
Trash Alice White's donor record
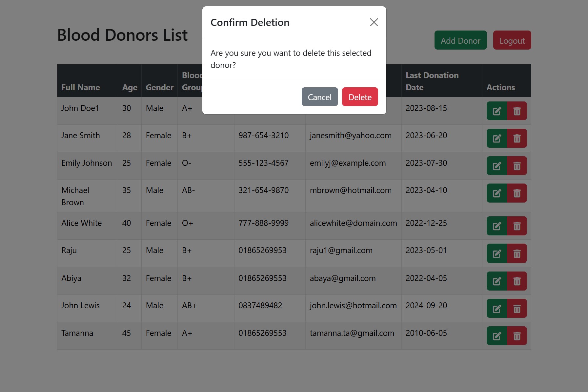[517, 226]
